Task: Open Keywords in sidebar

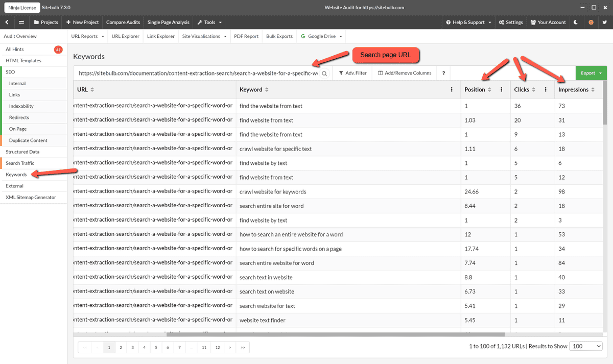Action: (16, 175)
